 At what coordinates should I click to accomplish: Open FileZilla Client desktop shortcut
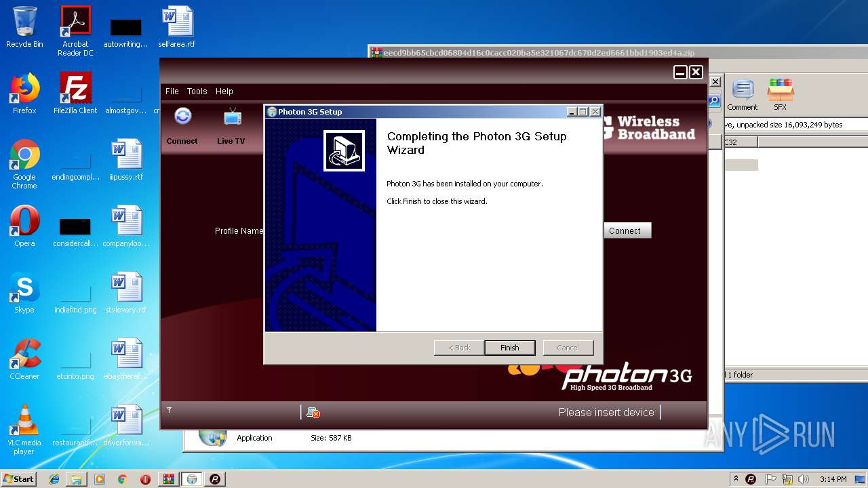pos(75,94)
